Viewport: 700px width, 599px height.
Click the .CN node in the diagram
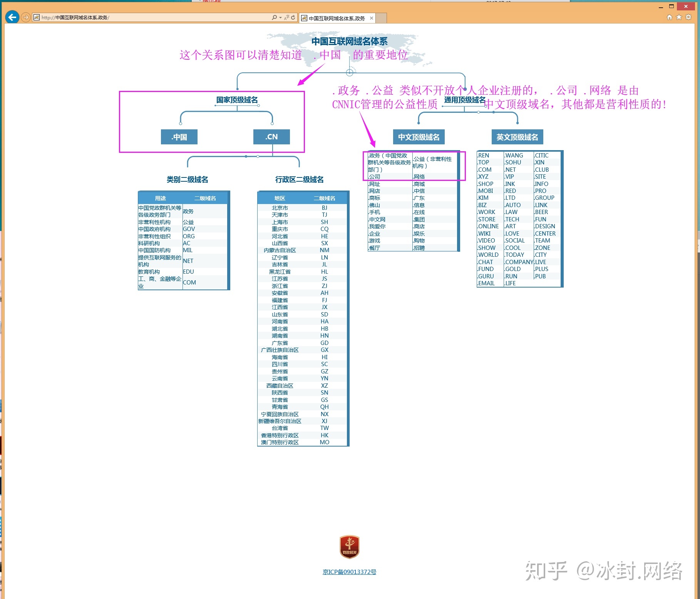click(x=271, y=137)
